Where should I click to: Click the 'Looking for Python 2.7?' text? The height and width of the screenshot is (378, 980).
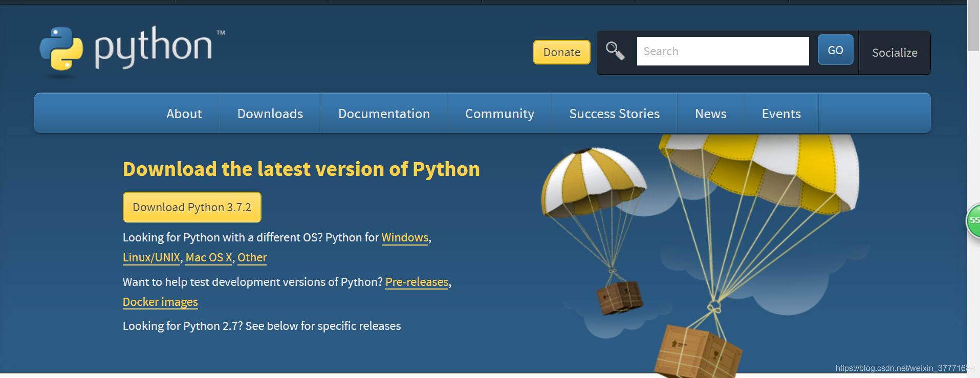tap(183, 326)
